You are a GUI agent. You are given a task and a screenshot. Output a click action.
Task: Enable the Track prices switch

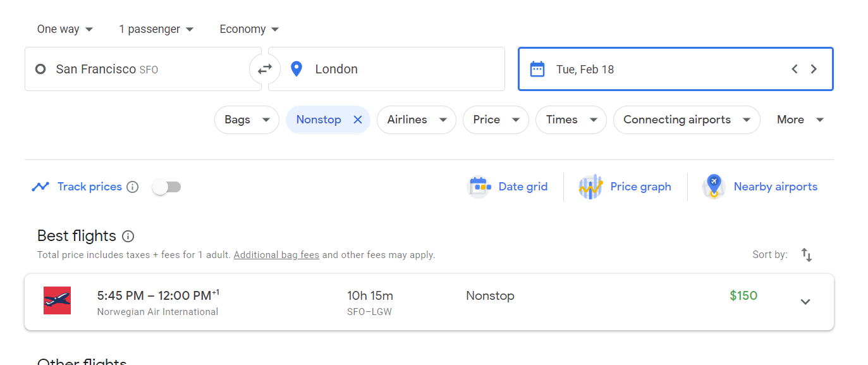pyautogui.click(x=167, y=187)
